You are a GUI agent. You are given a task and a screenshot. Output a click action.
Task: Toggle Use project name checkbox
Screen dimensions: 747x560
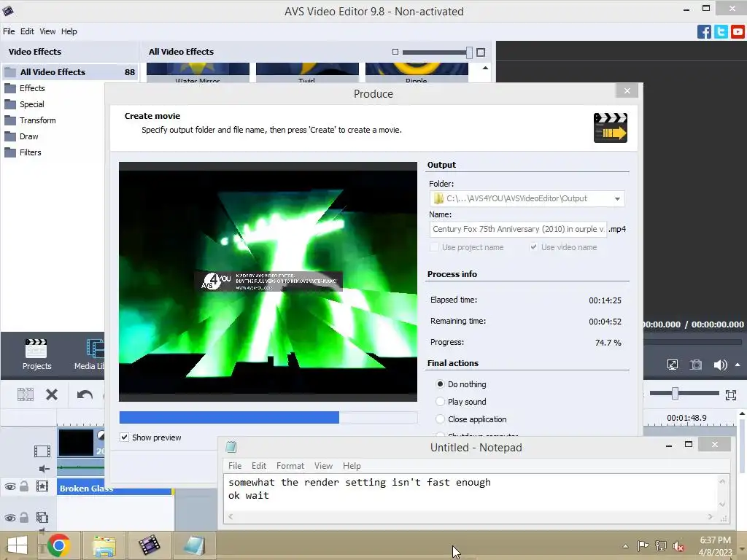434,247
